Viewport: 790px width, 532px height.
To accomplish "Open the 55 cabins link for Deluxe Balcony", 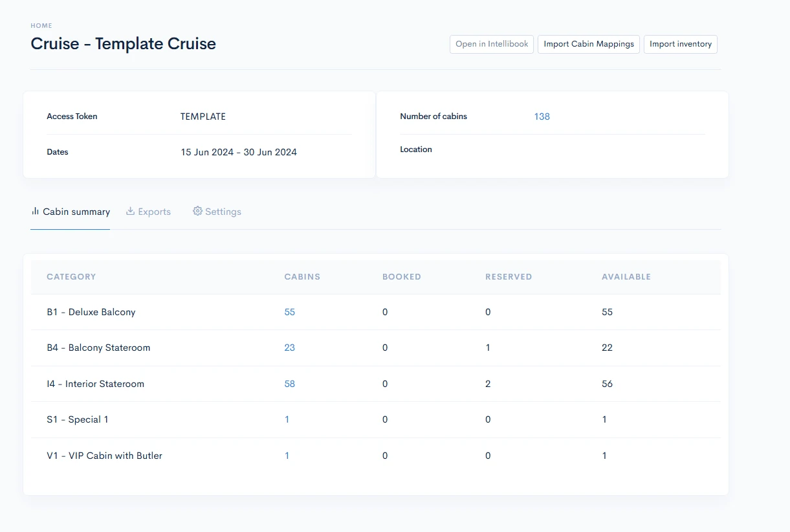I will pyautogui.click(x=289, y=312).
